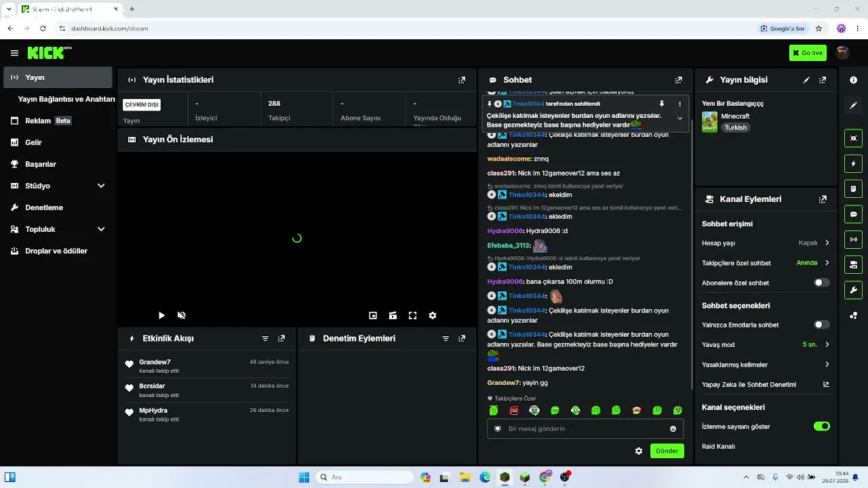The image size is (868, 488).
Task: Enable theater mode in stream preview
Action: pyautogui.click(x=393, y=315)
